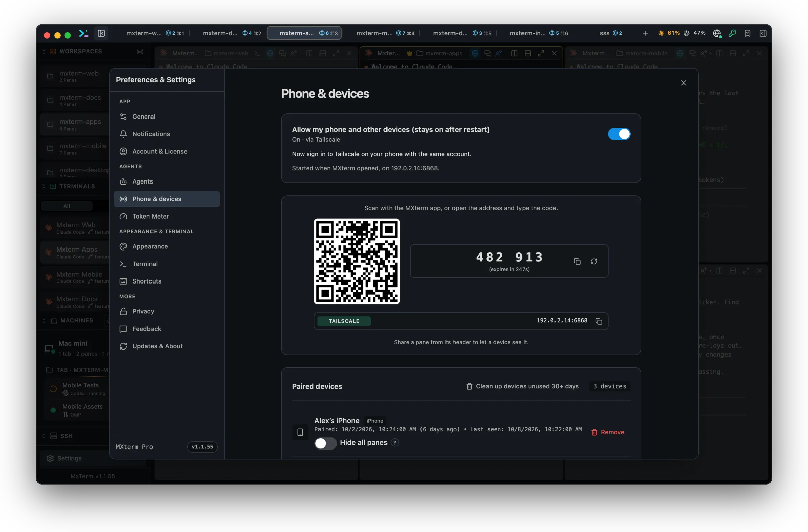Open Token Meter settings
Screen dimensions: 808x532
pyautogui.click(x=167, y=216)
